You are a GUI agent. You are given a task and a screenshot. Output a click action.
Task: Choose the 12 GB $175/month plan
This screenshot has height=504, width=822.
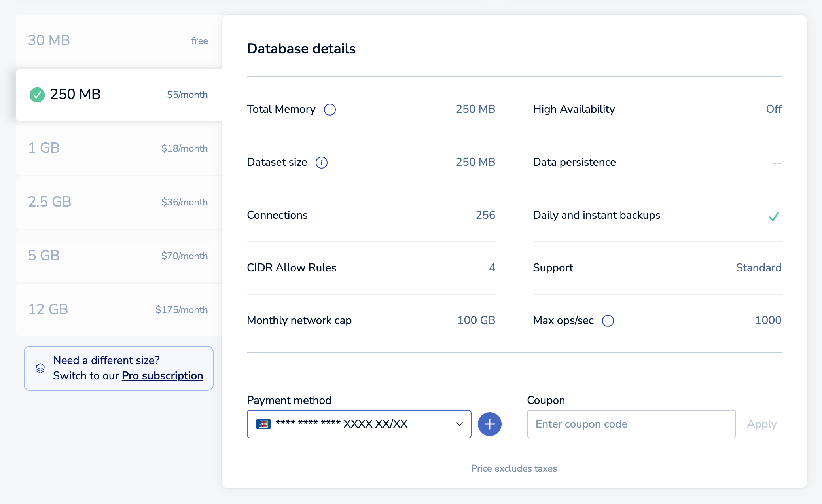(x=118, y=310)
